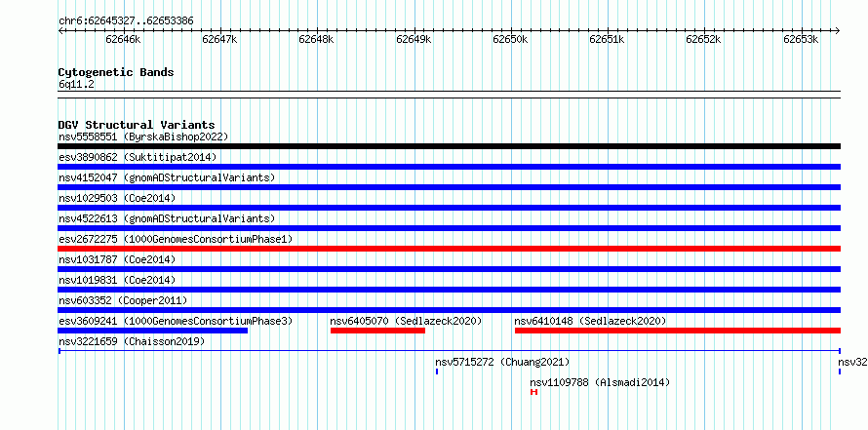This screenshot has width=868, height=430.
Task: Click the esv3609241 (1000GenomesConsortiumPhase3) label
Action: click(x=176, y=321)
